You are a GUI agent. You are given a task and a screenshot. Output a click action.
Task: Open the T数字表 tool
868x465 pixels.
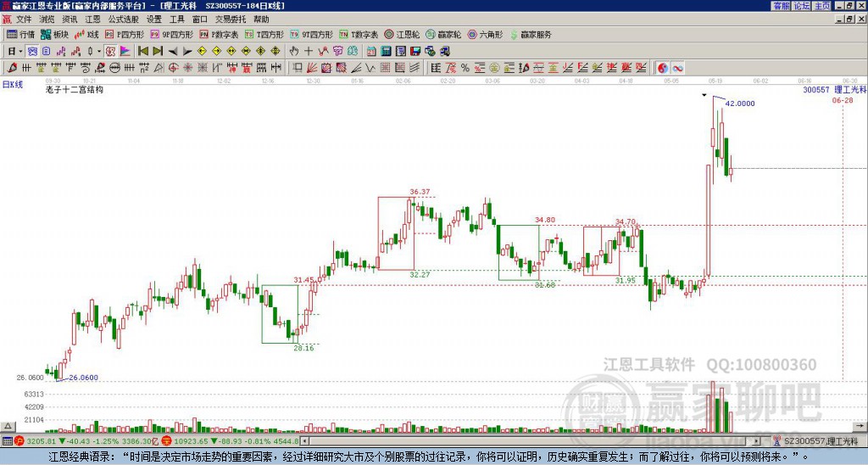point(359,34)
